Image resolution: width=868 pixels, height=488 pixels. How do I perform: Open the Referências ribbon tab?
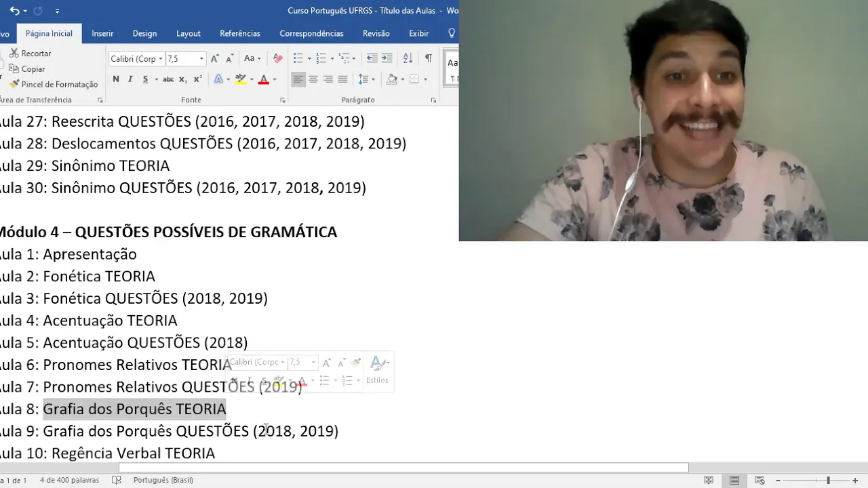(240, 33)
